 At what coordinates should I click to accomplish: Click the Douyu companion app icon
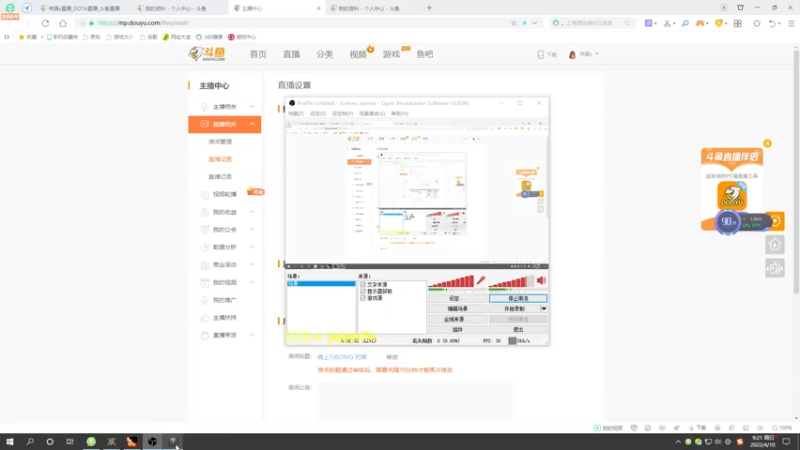coord(732,195)
